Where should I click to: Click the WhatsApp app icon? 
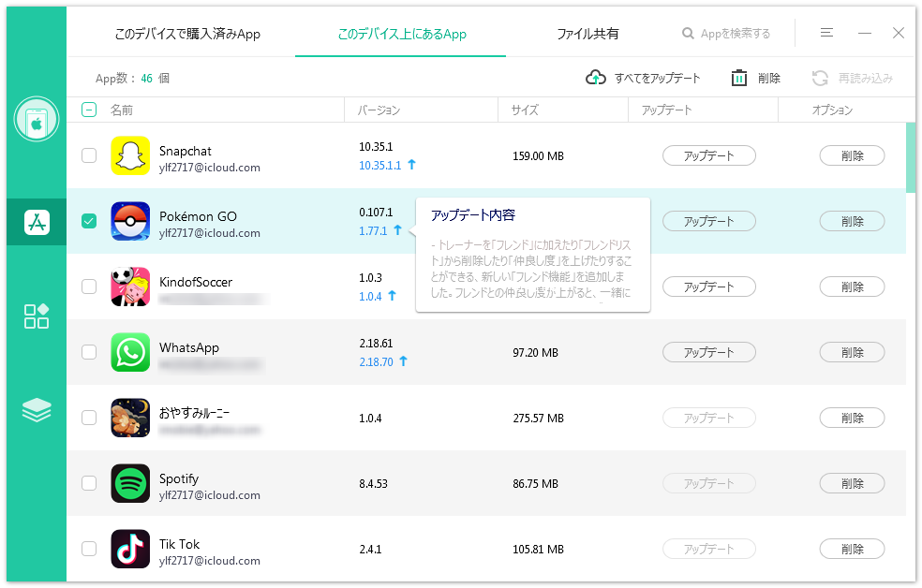pos(130,352)
